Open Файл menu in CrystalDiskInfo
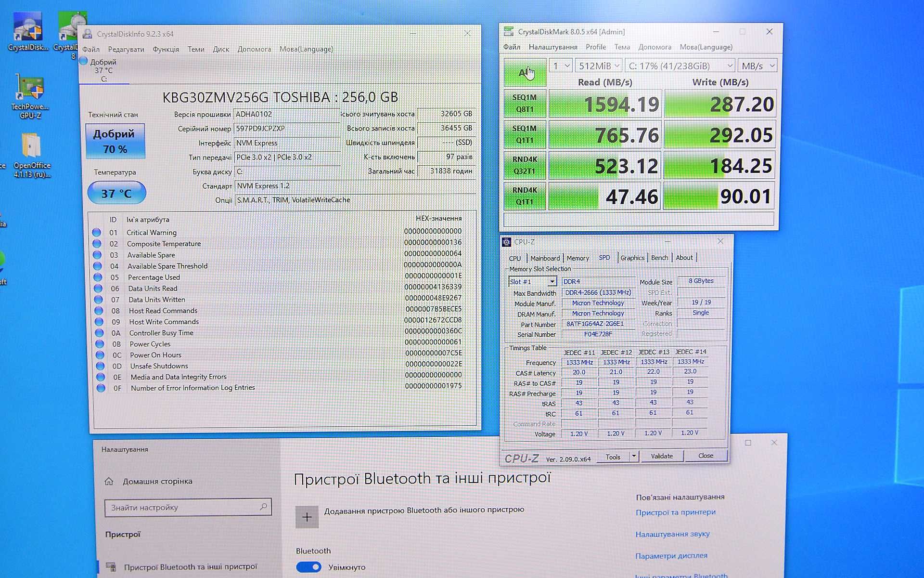Viewport: 924px width, 578px height. (x=91, y=49)
